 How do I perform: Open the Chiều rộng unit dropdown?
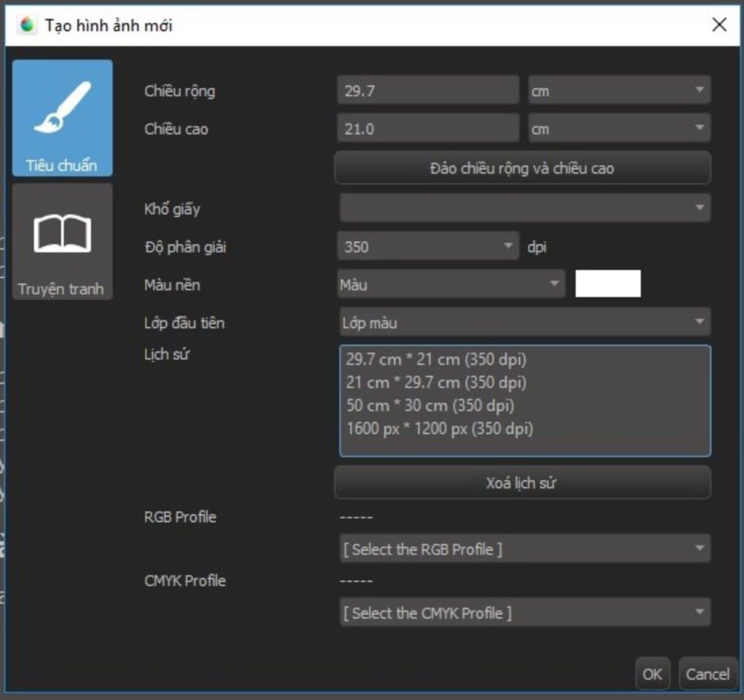(619, 90)
